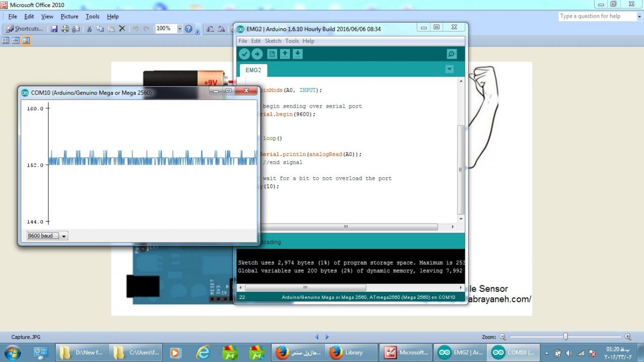
Task: Click the Shortcuts... toolbar button
Action: (25, 29)
